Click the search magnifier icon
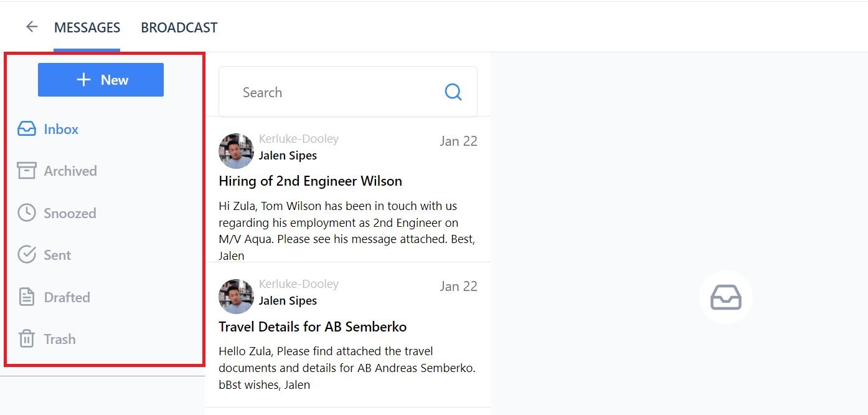Viewport: 868px width, 415px height. tap(453, 92)
